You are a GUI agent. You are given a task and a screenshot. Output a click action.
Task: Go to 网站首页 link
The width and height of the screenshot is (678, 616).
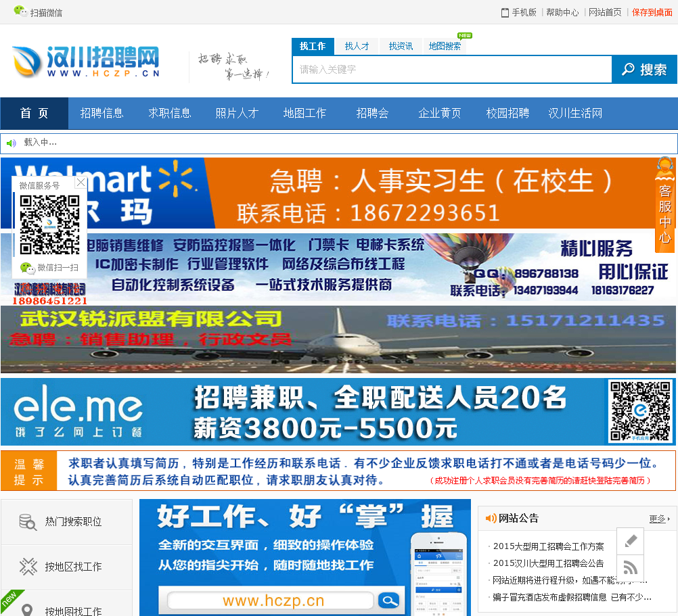[x=605, y=13]
